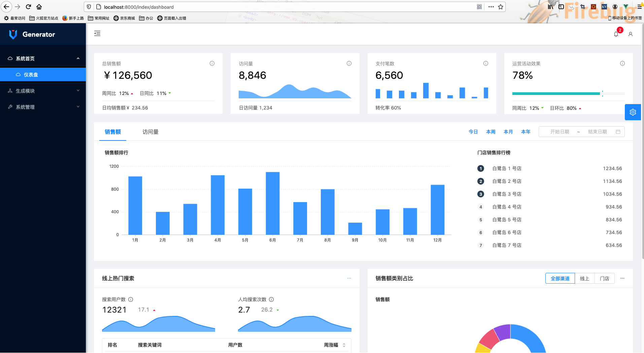Expand the 系统管理 menu group

[x=43, y=107]
